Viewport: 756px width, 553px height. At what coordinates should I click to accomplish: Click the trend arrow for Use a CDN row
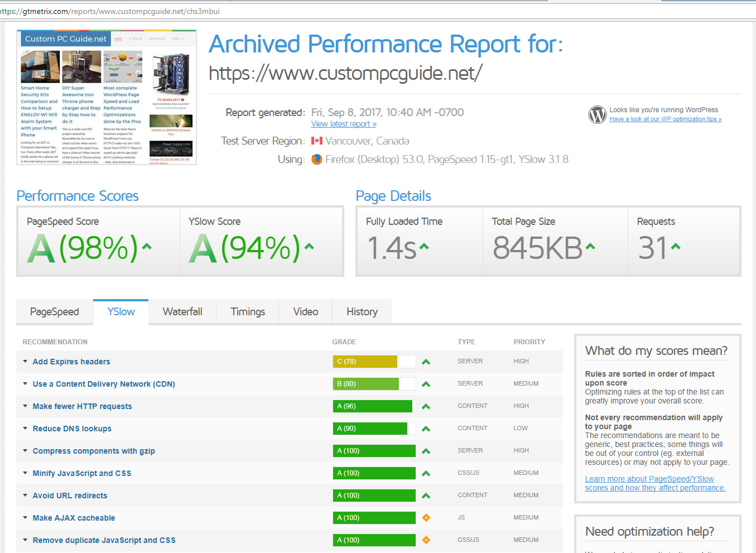pyautogui.click(x=426, y=384)
